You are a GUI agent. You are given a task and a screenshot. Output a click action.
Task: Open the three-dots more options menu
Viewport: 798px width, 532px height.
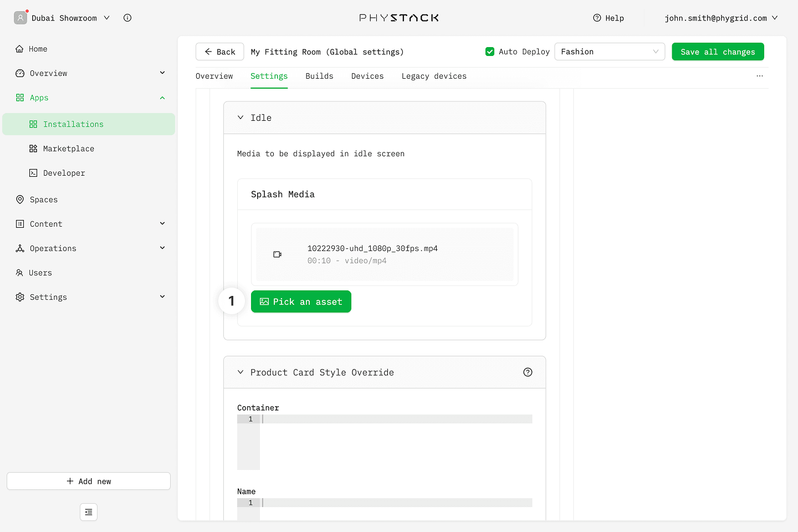[760, 76]
